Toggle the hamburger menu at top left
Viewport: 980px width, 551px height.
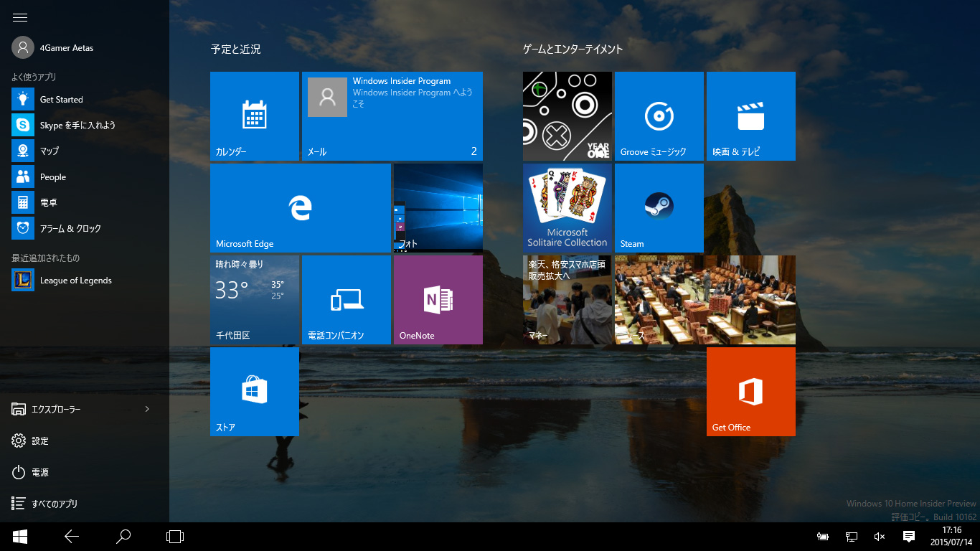tap(20, 17)
